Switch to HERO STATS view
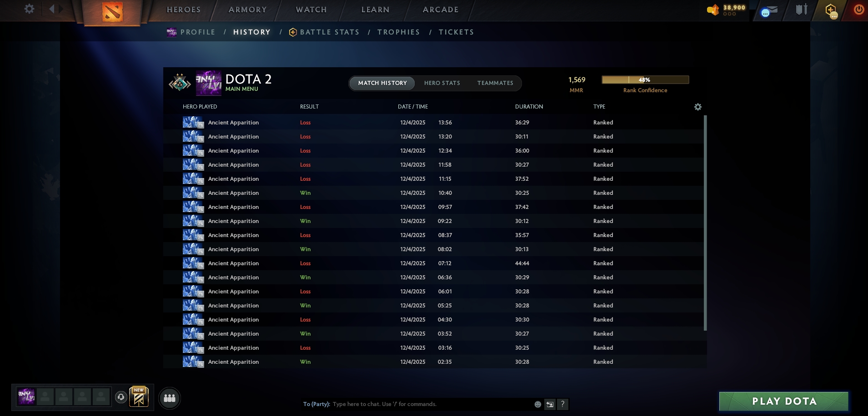 [442, 83]
